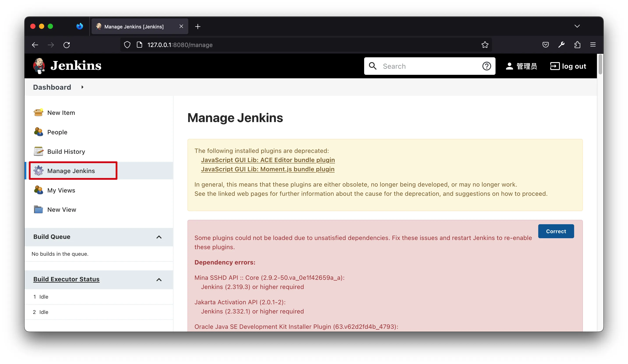Open Firefox hamburger application menu
This screenshot has width=628, height=364.
coord(593,45)
